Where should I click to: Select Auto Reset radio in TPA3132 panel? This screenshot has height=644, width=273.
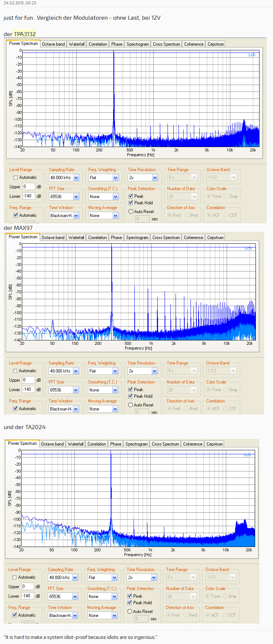pyautogui.click(x=131, y=212)
